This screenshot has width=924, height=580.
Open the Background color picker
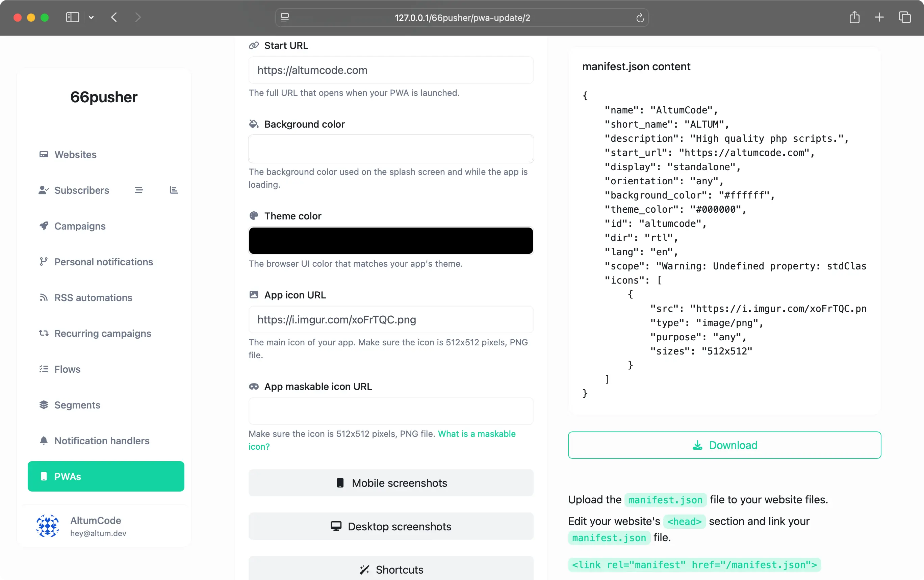pos(391,149)
